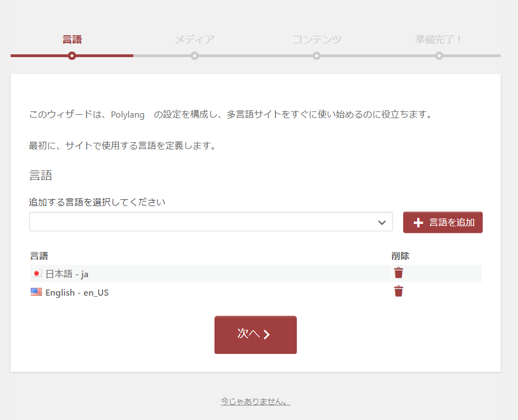The image size is (518, 420).
Task: Click the arrow icon in 次へ button
Action: click(x=267, y=334)
